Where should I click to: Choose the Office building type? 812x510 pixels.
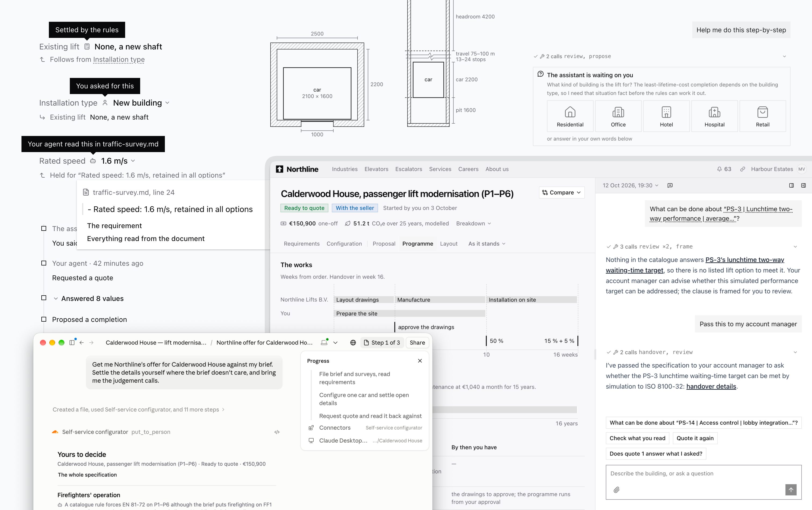618,116
